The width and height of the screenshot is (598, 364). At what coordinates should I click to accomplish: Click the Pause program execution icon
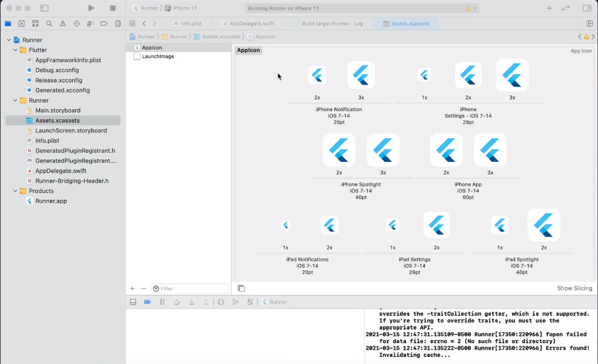[162, 302]
